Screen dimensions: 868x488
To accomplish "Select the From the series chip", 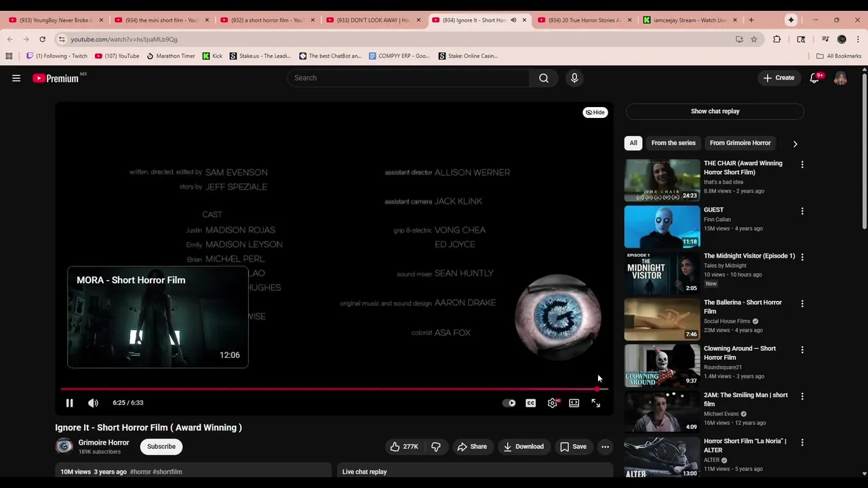I will (x=673, y=143).
